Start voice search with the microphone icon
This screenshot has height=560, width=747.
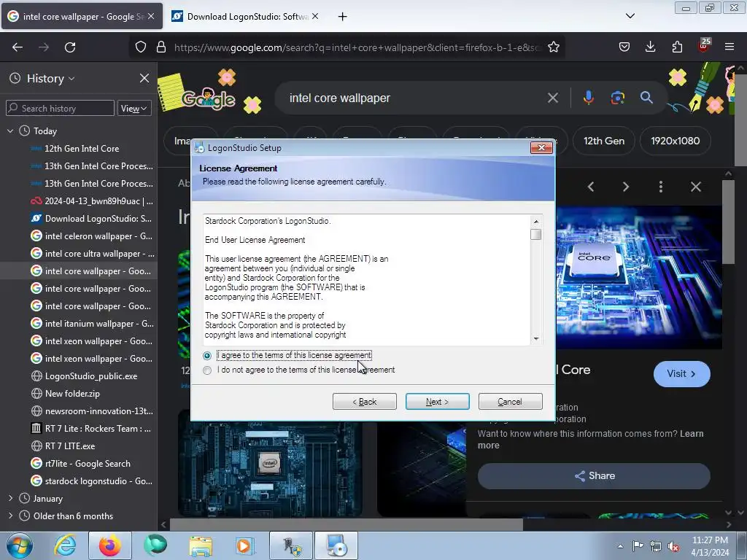click(589, 98)
